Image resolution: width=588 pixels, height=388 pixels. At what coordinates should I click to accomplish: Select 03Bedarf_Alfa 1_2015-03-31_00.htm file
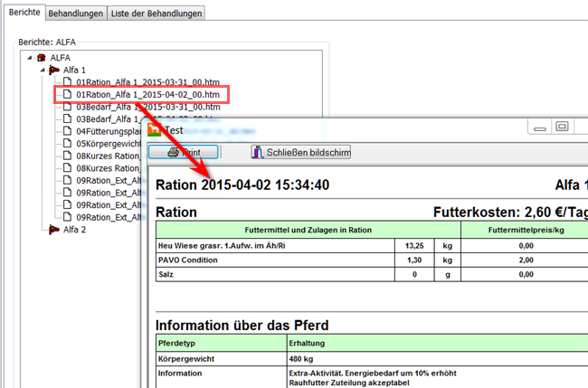(148, 107)
